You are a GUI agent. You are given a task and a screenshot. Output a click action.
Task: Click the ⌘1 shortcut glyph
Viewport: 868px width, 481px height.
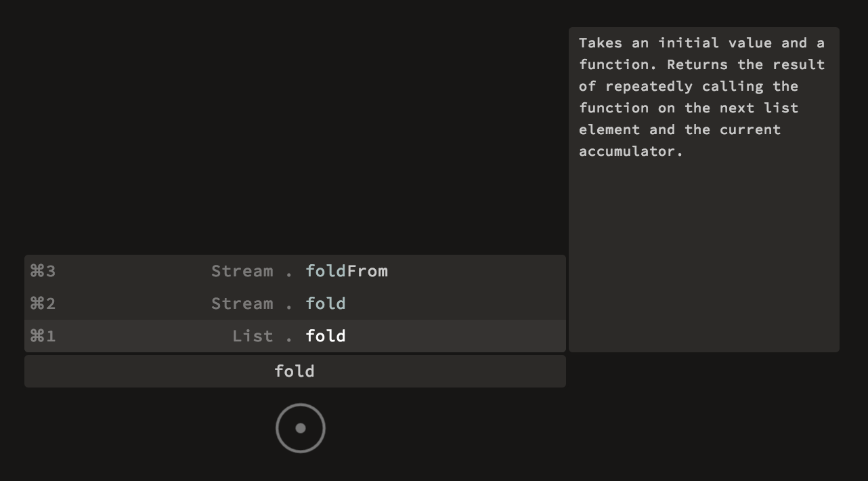(43, 336)
